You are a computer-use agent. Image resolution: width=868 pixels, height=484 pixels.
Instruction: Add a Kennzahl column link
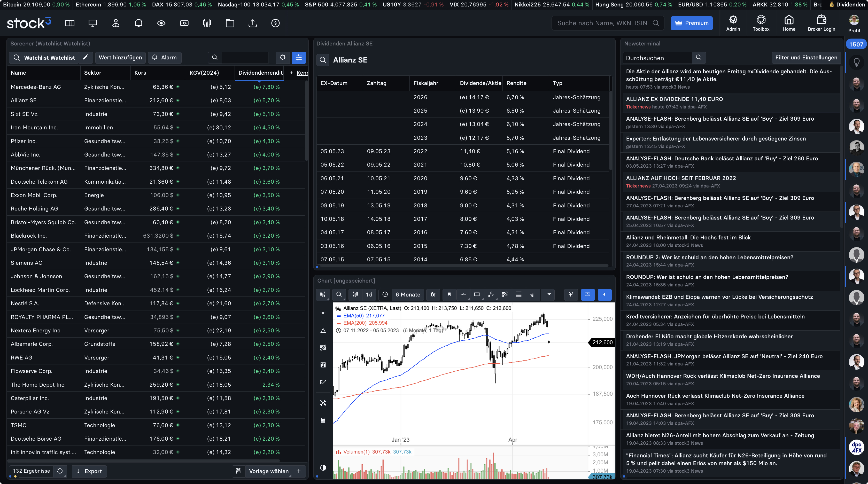(299, 73)
